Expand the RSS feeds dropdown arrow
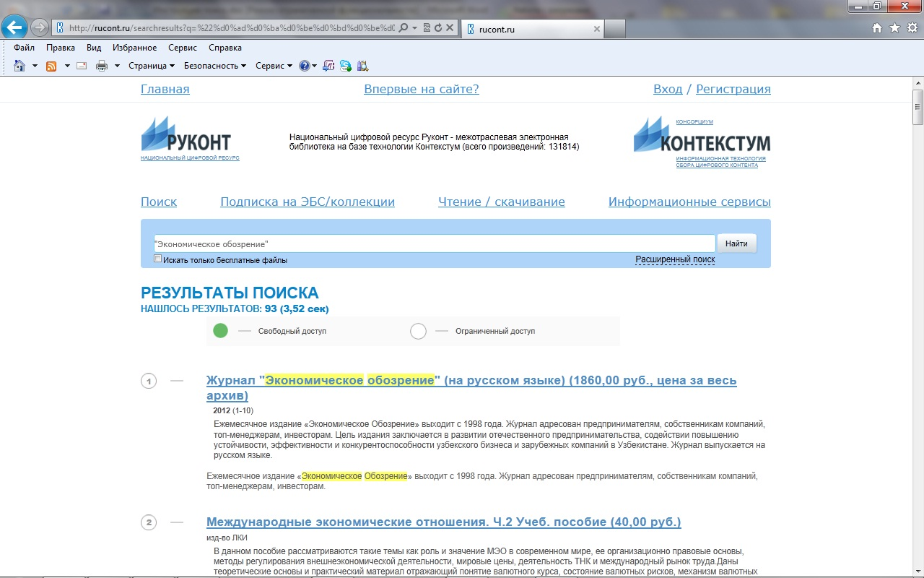The width and height of the screenshot is (924, 578). click(x=67, y=66)
